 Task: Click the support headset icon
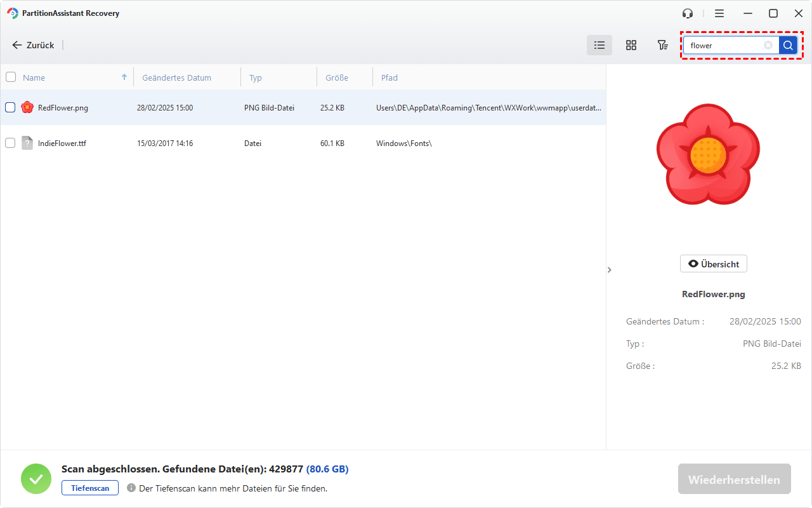pyautogui.click(x=688, y=13)
